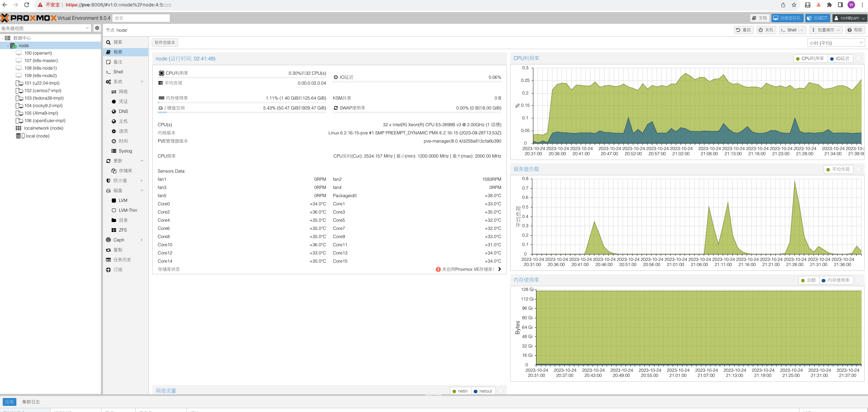Click the 软件包版本 button
The image size is (868, 412).
165,43
